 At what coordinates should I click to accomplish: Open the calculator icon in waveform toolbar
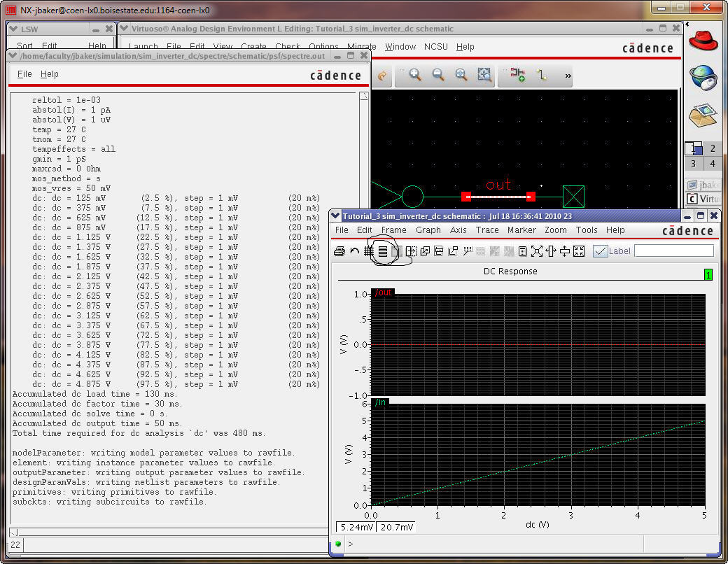pos(522,251)
